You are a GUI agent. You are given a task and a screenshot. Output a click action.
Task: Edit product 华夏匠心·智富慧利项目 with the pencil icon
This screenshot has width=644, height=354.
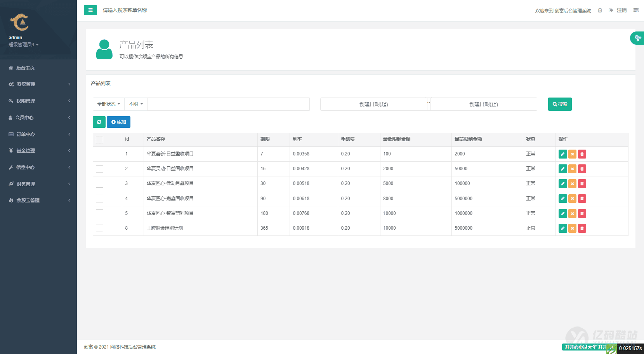point(562,214)
